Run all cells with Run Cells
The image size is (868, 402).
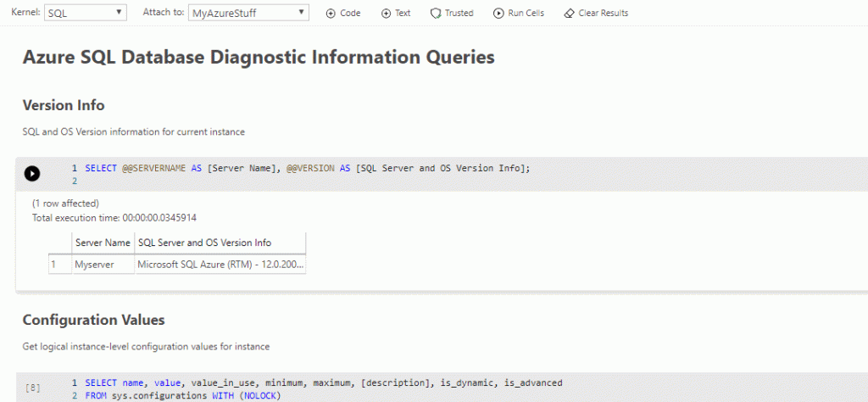[518, 14]
